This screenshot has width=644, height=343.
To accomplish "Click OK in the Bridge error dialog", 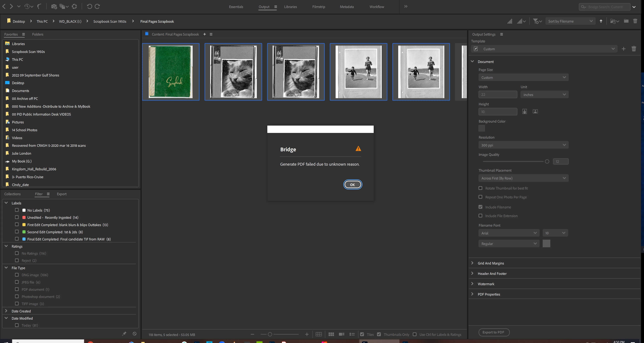I will (352, 185).
